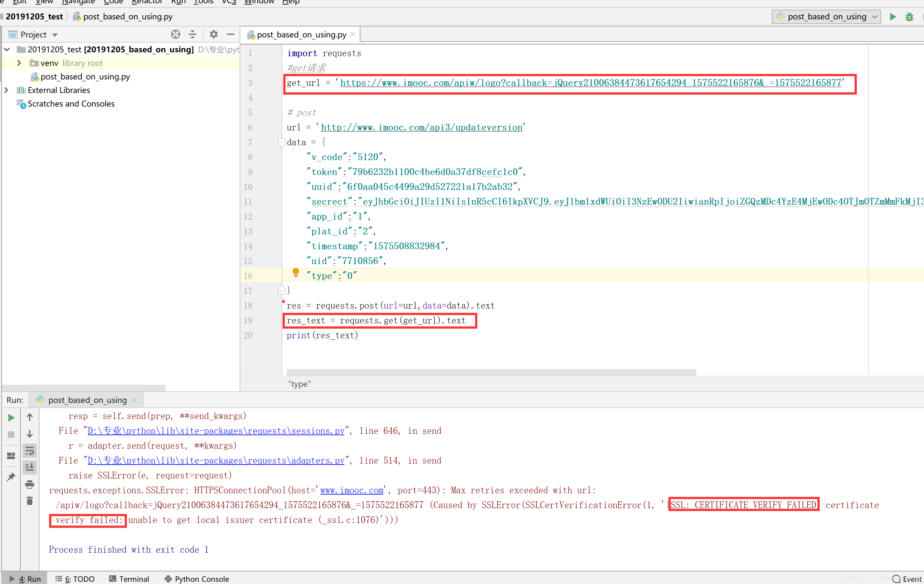The image size is (924, 584).
Task: Clear console output with trash icon
Action: pyautogui.click(x=29, y=501)
